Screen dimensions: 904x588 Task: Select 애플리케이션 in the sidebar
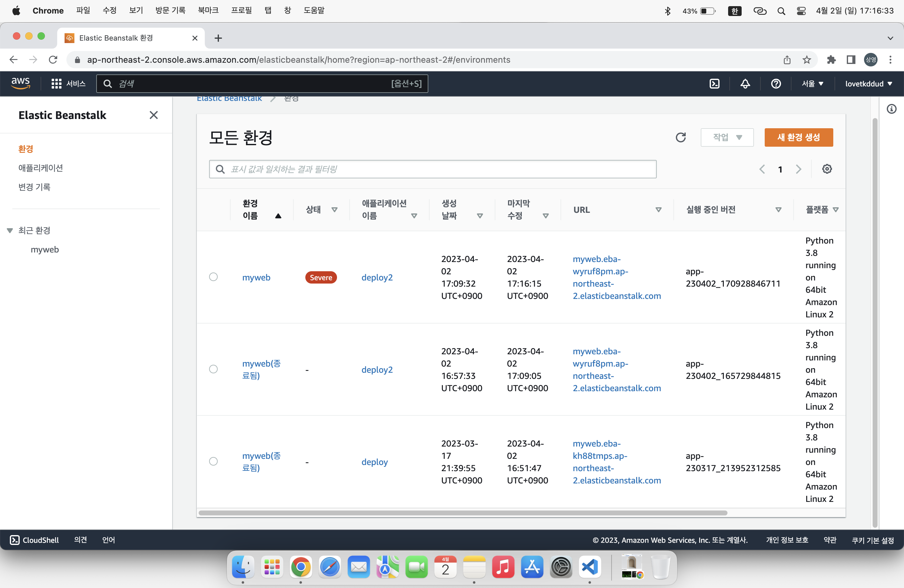[x=41, y=168]
